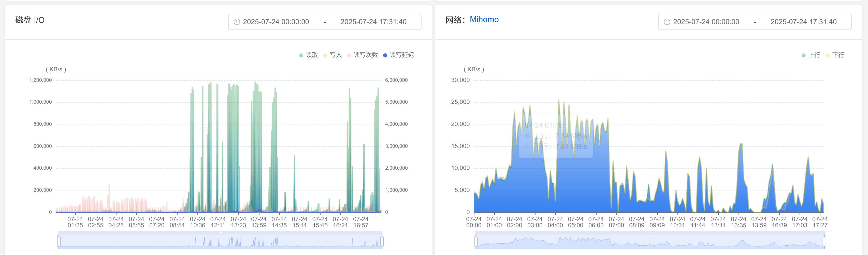
Task: Open the Mihomo network interface selector
Action: click(484, 20)
